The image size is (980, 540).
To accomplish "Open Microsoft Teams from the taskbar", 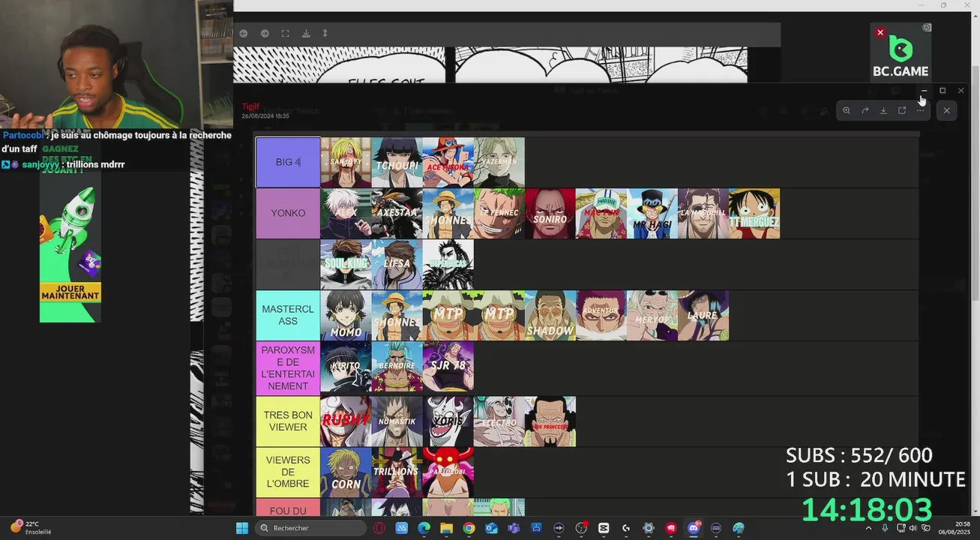I will coord(514,528).
